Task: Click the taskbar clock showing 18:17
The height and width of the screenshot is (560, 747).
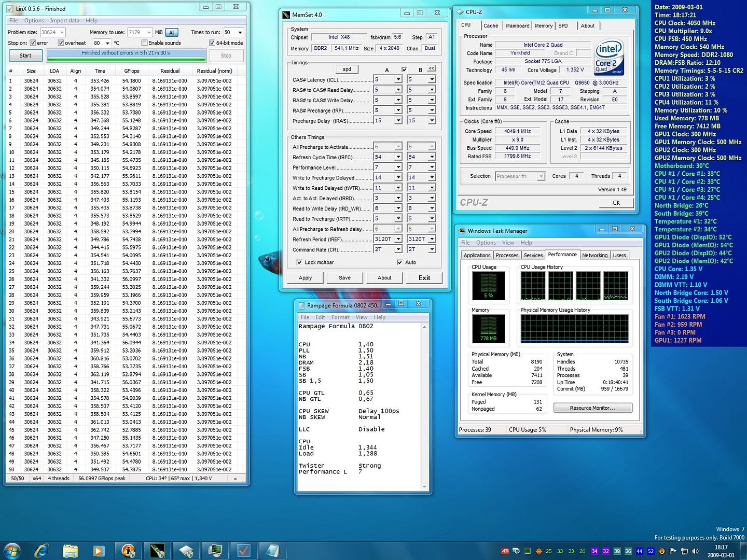Action: pyautogui.click(x=721, y=551)
